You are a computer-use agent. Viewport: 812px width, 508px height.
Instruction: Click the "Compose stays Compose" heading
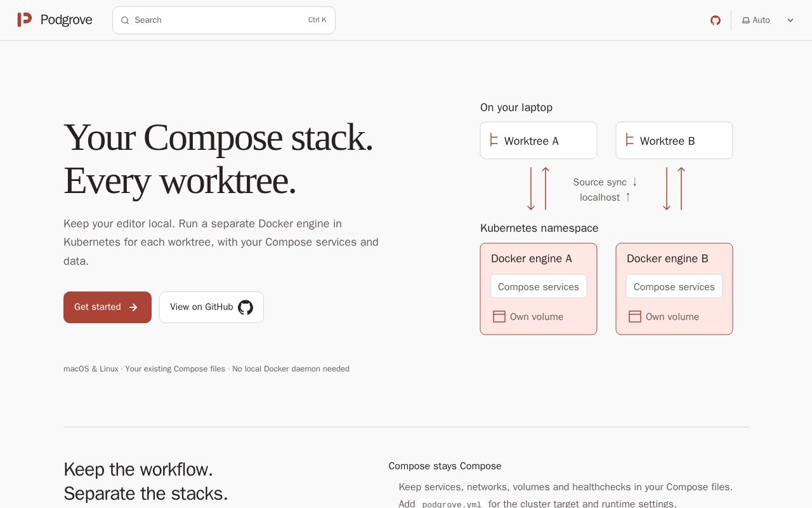pos(445,466)
